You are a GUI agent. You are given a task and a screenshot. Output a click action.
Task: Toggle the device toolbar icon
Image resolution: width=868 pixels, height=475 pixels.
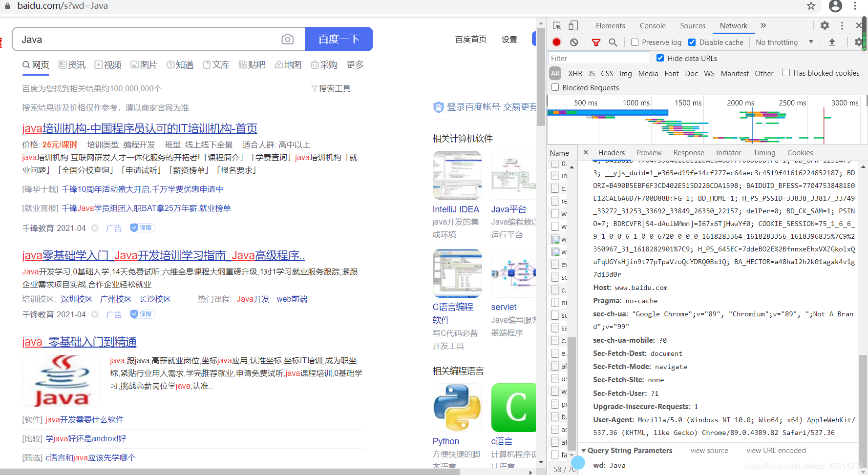pyautogui.click(x=573, y=26)
